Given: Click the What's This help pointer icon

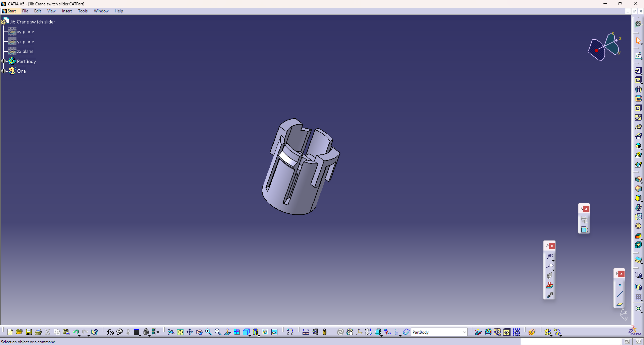Looking at the screenshot, I should (95, 332).
